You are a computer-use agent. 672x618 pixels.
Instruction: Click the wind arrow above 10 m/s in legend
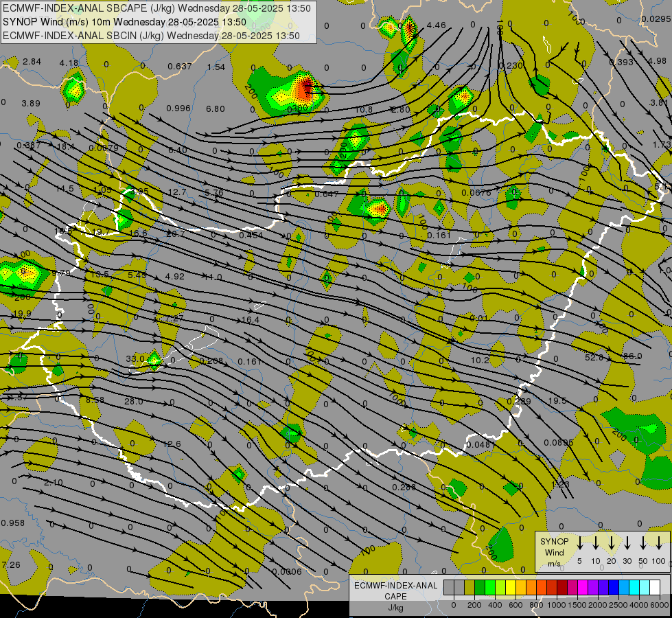[596, 544]
